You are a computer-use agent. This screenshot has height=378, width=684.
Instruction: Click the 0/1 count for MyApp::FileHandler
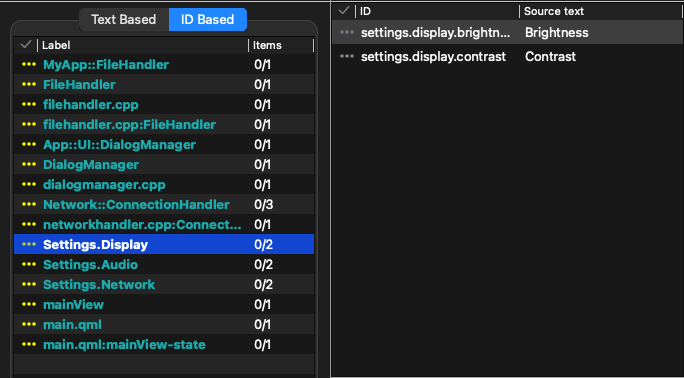(x=263, y=65)
